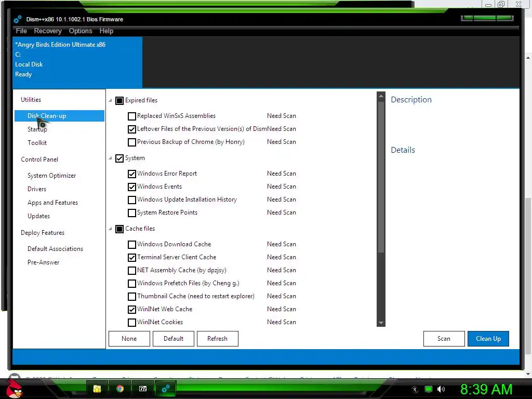The image size is (532, 399).
Task: Toggle the System group checkbox
Action: click(x=119, y=158)
